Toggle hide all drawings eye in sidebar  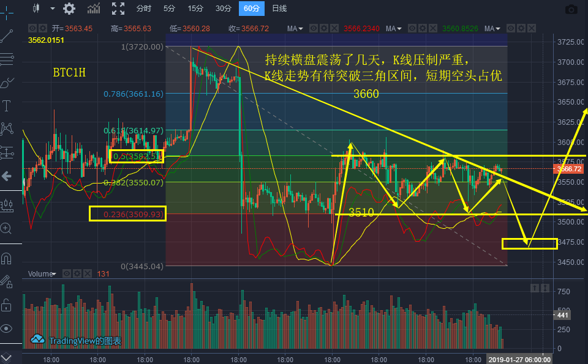coord(6,329)
